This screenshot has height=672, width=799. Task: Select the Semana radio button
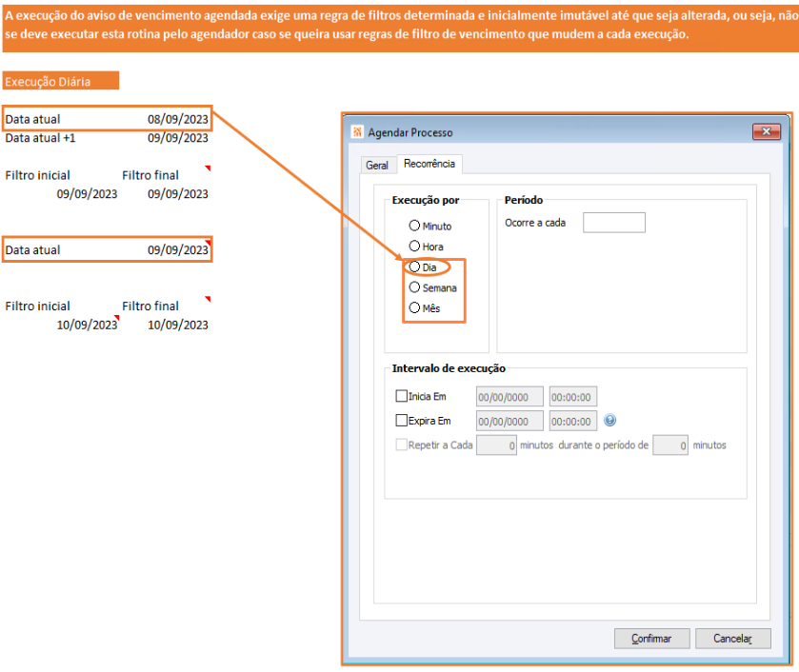(x=414, y=287)
